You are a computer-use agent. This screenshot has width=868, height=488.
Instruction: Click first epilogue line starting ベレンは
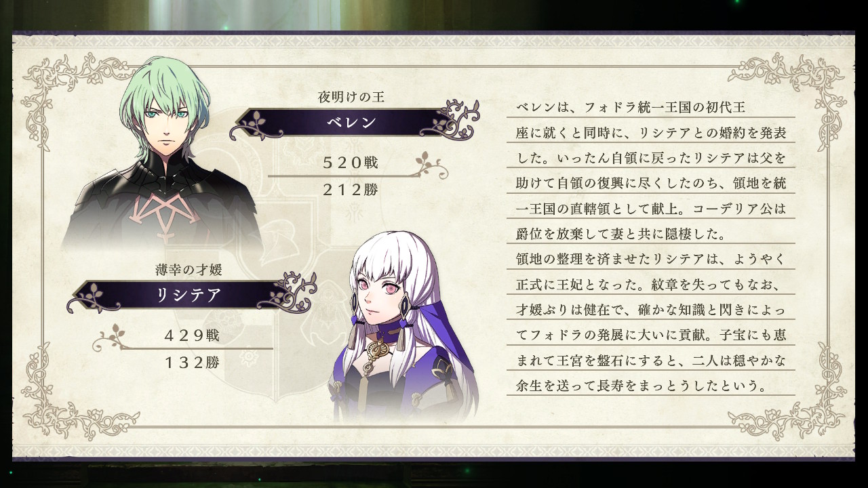pos(631,107)
